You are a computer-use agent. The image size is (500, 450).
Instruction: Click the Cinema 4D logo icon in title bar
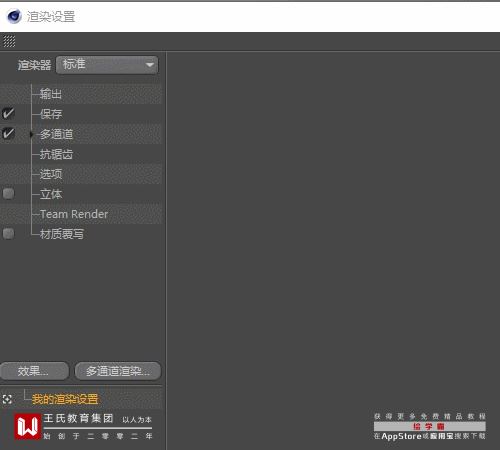[x=14, y=16]
